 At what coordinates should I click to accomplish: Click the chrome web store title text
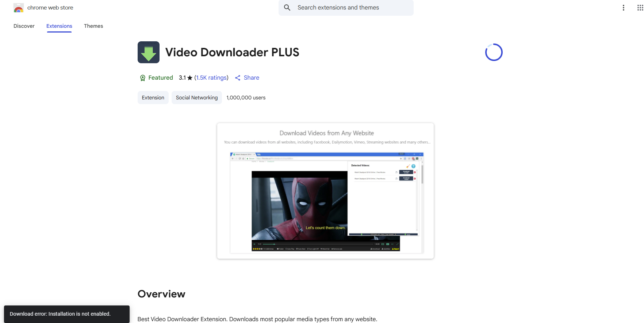[50, 8]
